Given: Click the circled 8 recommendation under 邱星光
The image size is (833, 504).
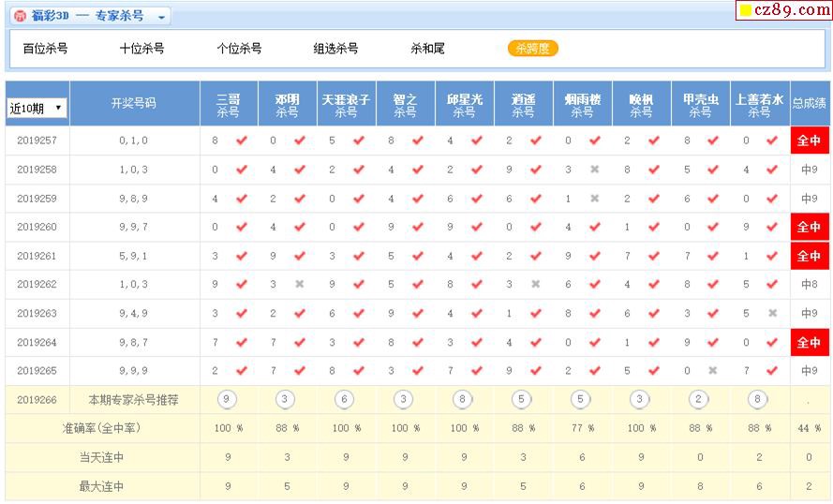Looking at the screenshot, I should pos(463,400).
